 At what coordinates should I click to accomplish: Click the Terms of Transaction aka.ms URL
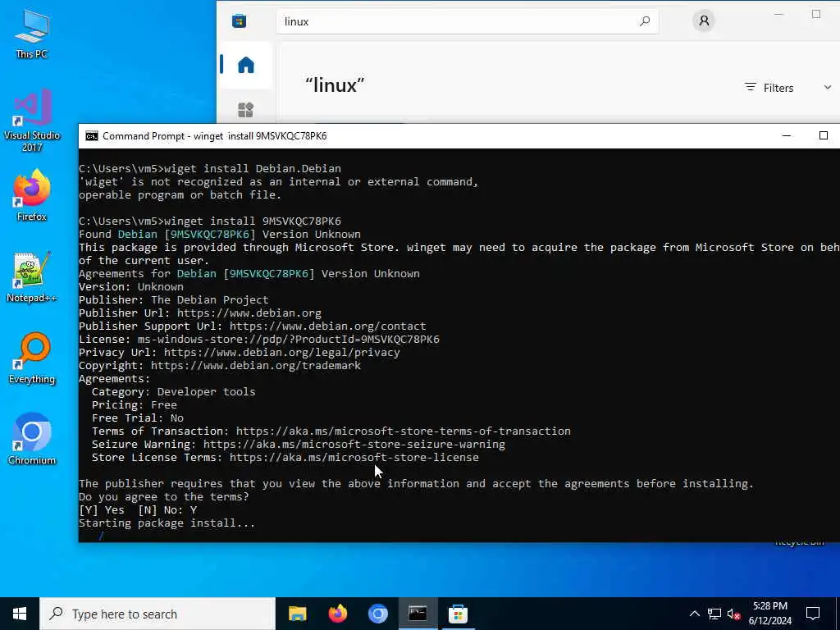[x=403, y=431]
